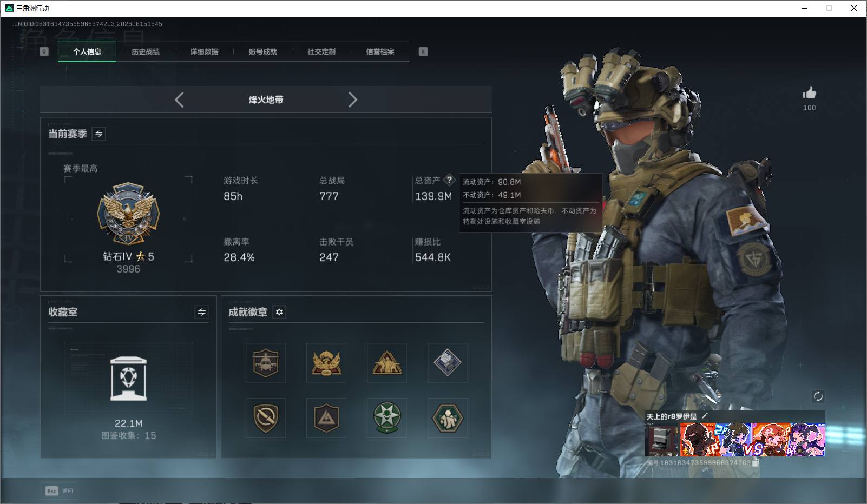Select the knife shield achievement badge
The image size is (867, 504).
(266, 418)
